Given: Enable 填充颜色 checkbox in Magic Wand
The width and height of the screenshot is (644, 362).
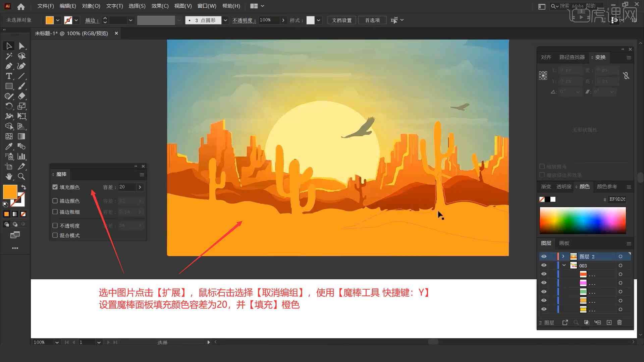Looking at the screenshot, I should 55,186.
